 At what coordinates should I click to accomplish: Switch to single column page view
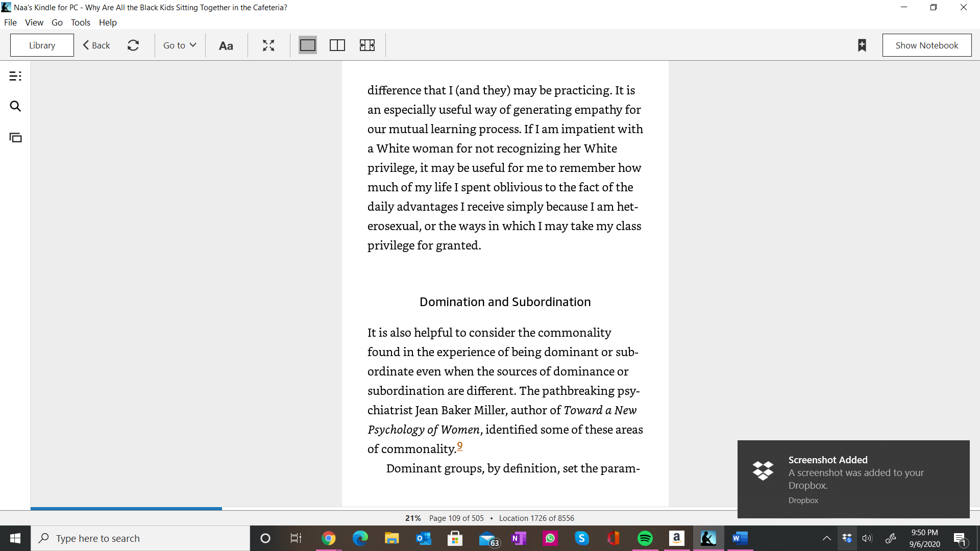click(308, 45)
